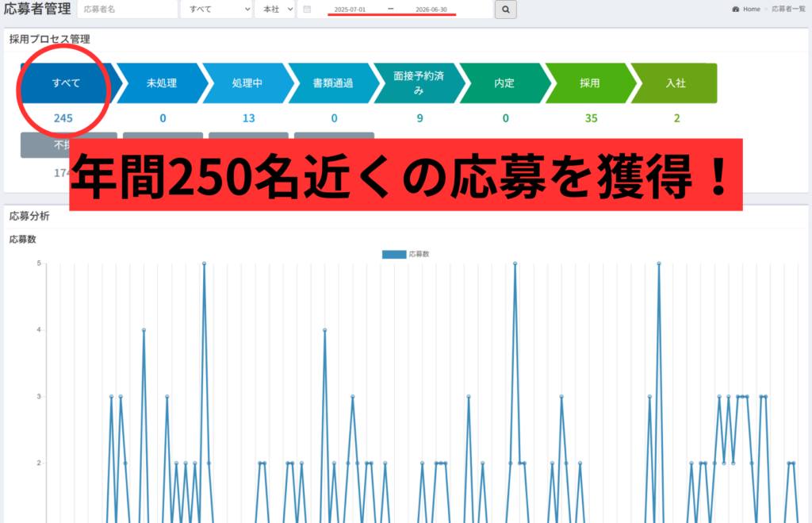Click the 35 count under 採用
This screenshot has width=812, height=523.
(592, 118)
